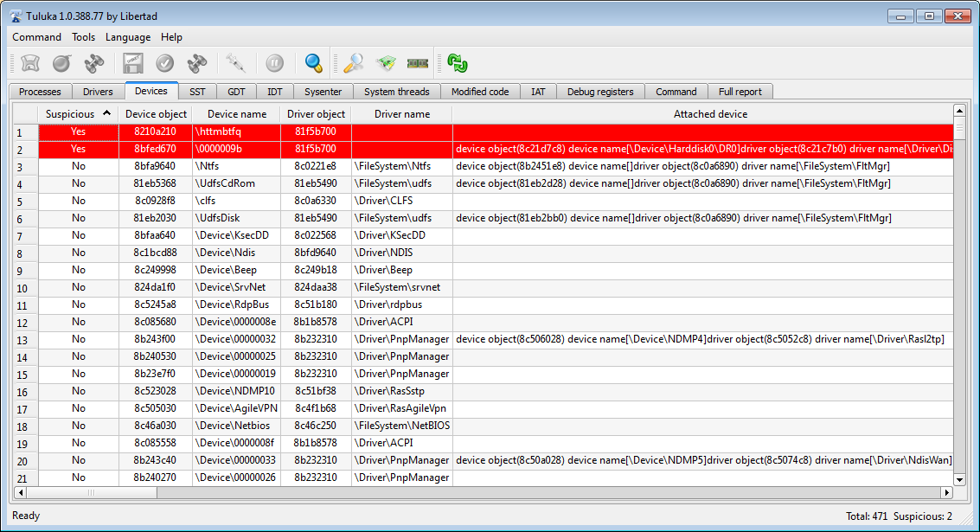Open the Modified code tab

coord(480,92)
